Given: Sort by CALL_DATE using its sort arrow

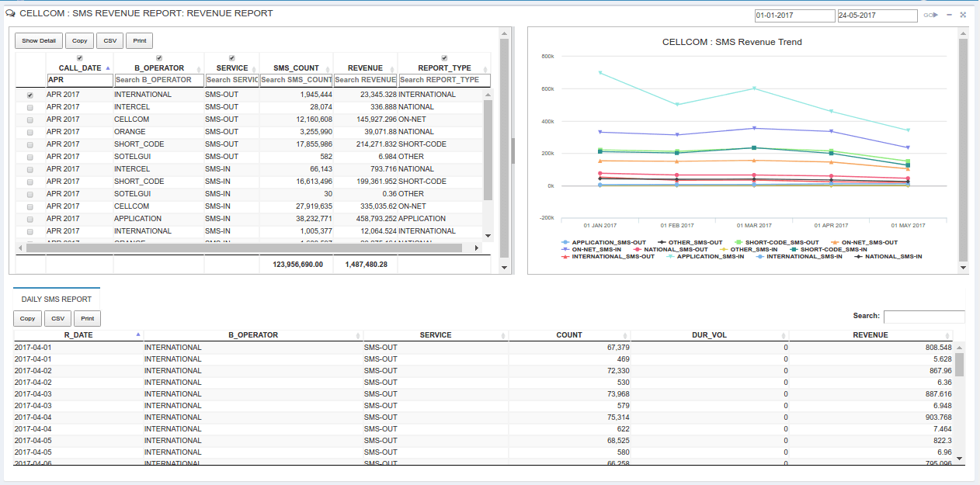Looking at the screenshot, I should (107, 68).
